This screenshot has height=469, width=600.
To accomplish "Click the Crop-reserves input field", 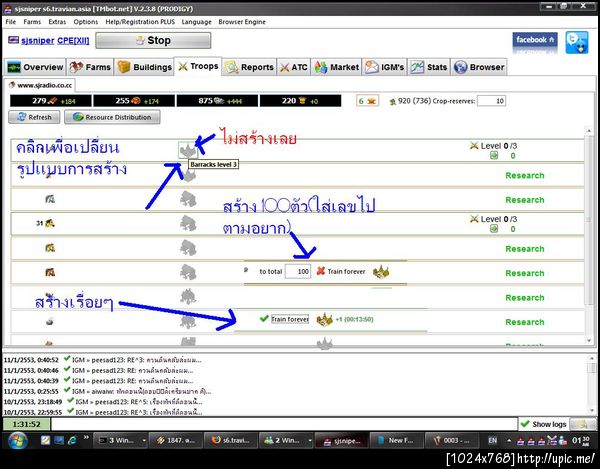I will click(492, 101).
